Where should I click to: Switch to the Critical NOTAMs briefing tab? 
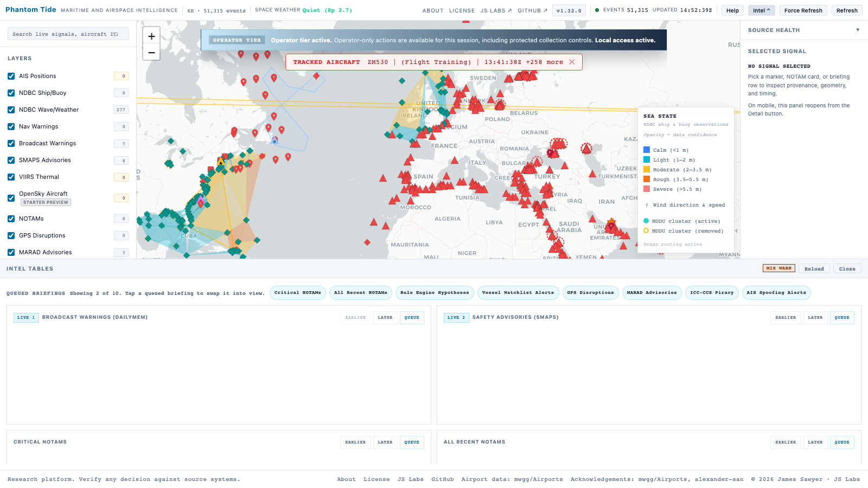click(297, 293)
